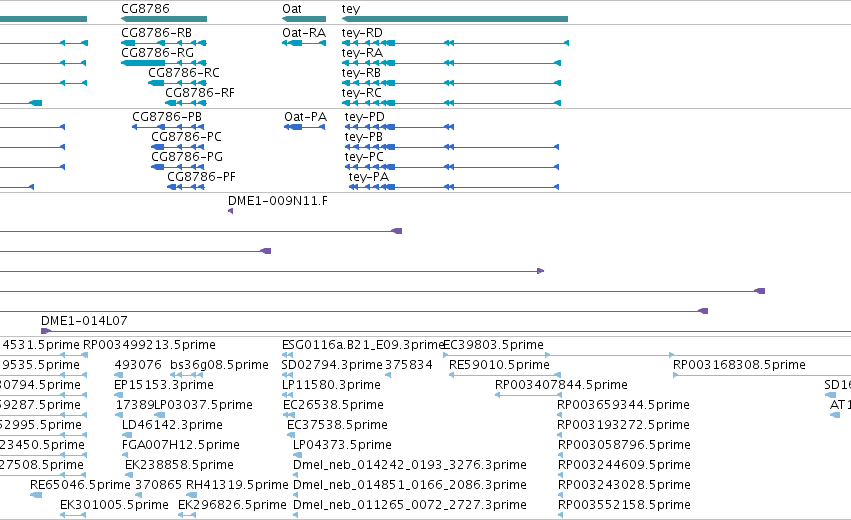Select EST EP15153.3prime
The image size is (851, 520).
(119, 395)
